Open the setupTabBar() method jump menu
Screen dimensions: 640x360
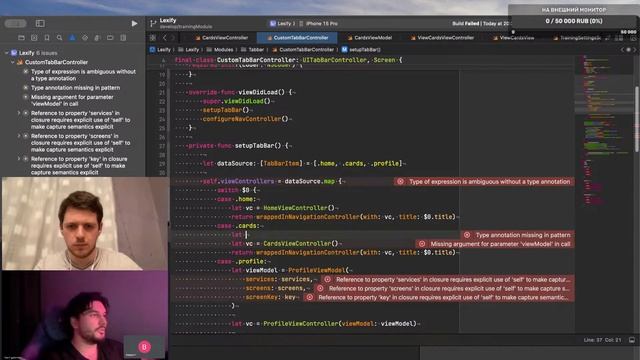[x=361, y=50]
